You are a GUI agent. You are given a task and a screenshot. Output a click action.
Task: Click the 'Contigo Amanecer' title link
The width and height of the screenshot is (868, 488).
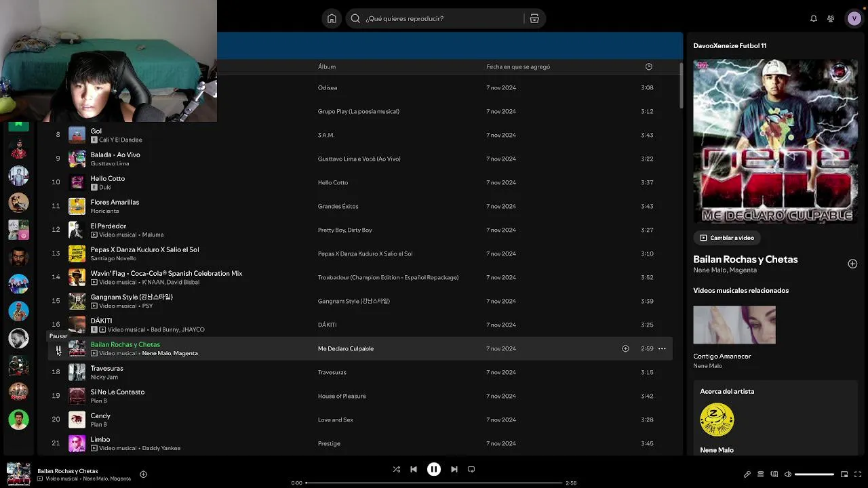[722, 356]
